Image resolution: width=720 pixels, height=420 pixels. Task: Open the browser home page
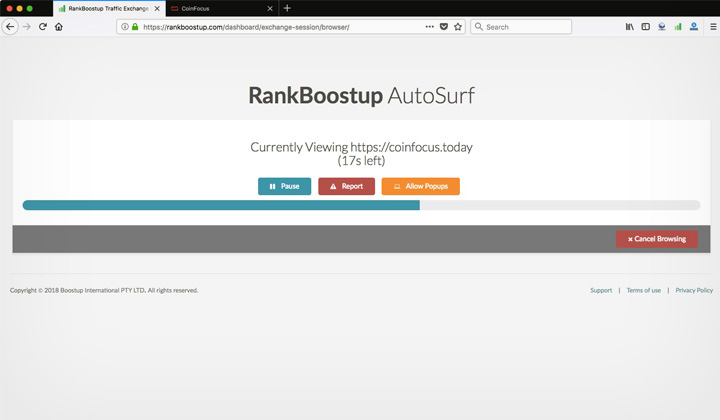click(x=59, y=27)
